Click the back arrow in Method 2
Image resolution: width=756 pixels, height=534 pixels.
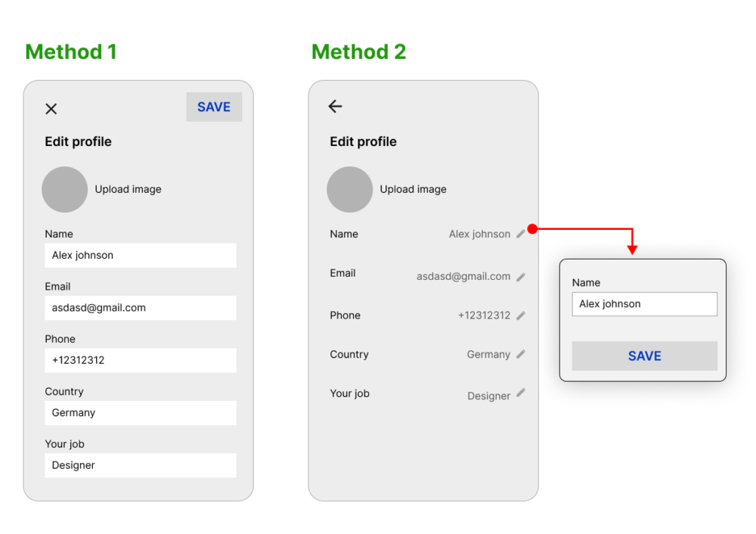[x=336, y=107]
